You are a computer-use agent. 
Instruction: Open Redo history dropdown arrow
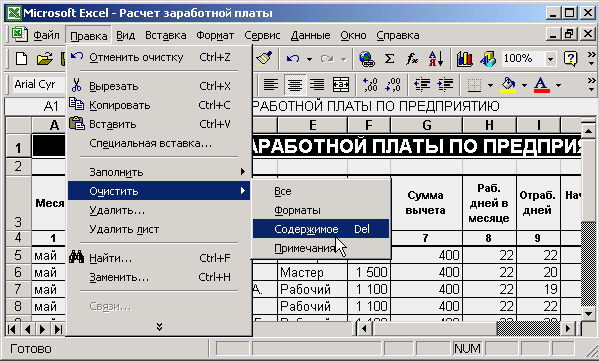tap(343, 59)
